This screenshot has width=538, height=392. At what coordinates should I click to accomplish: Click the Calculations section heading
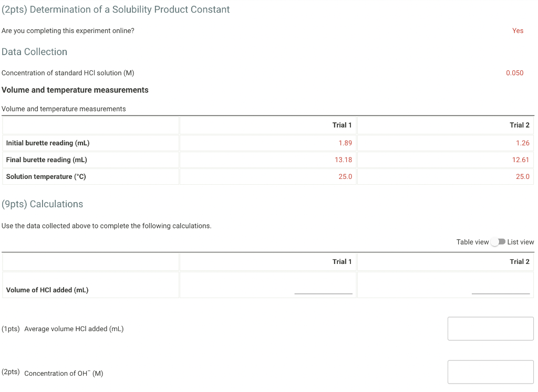click(x=43, y=204)
